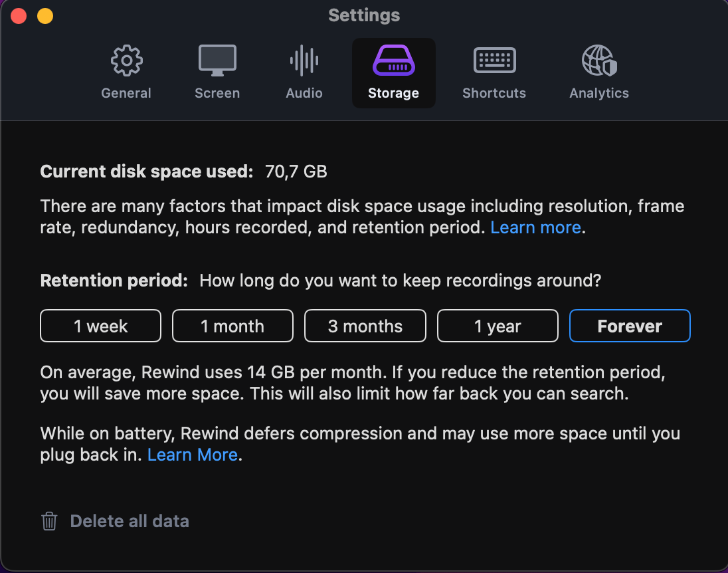The width and height of the screenshot is (728, 573).
Task: Open the General settings gear icon
Action: [x=126, y=60]
